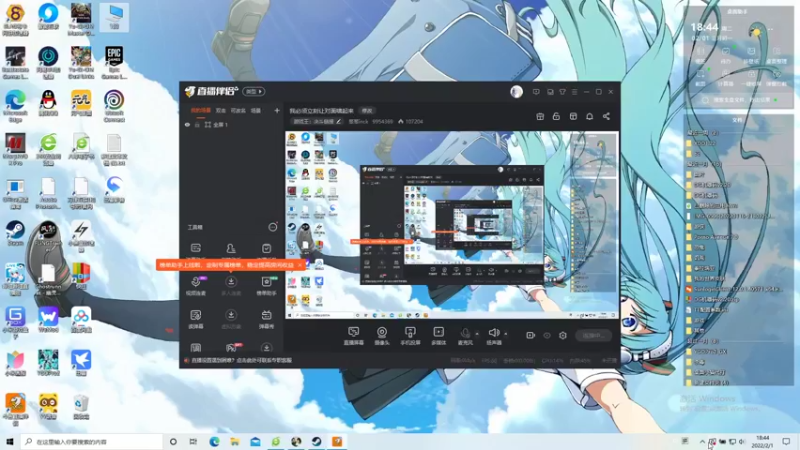Viewport: 800px width, 450px height.
Task: Open the Microsoft Edge desktop shortcut
Action: pos(15,106)
